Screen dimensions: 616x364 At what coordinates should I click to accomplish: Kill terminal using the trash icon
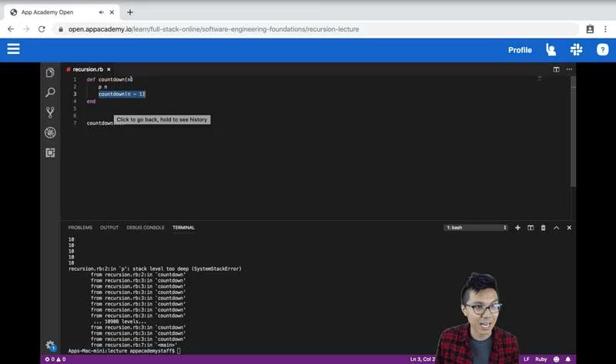(543, 228)
